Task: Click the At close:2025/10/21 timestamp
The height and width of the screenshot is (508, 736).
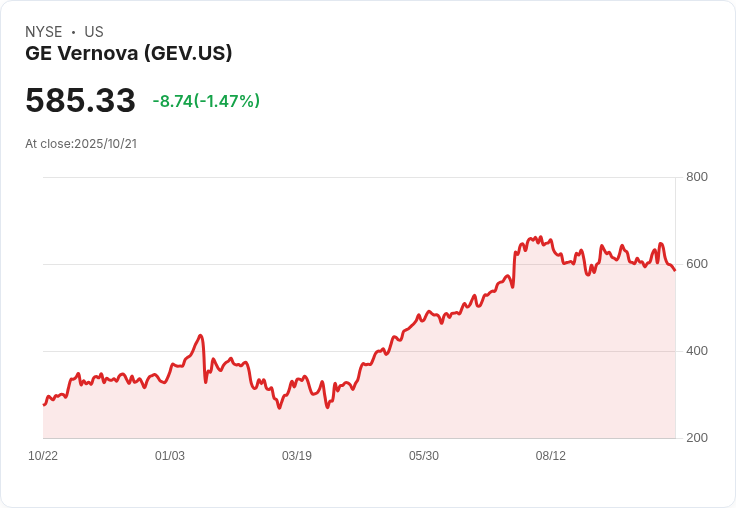Action: point(81,144)
